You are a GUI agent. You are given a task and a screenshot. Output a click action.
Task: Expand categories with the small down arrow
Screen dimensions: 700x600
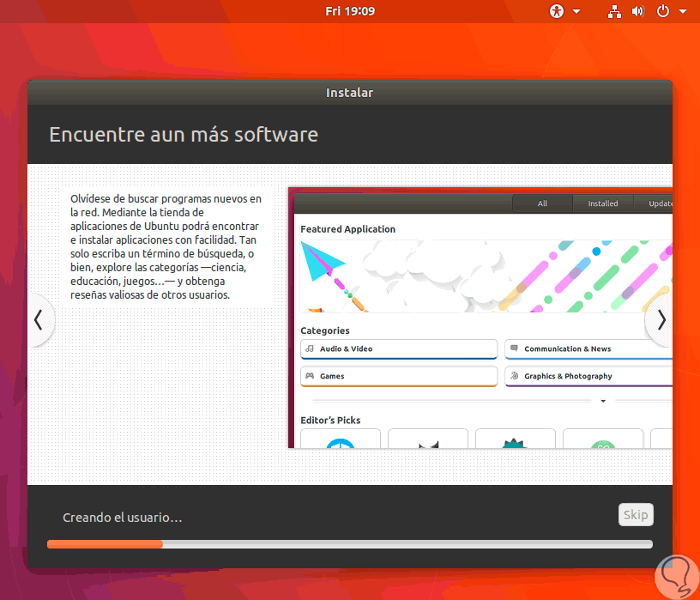click(x=603, y=401)
